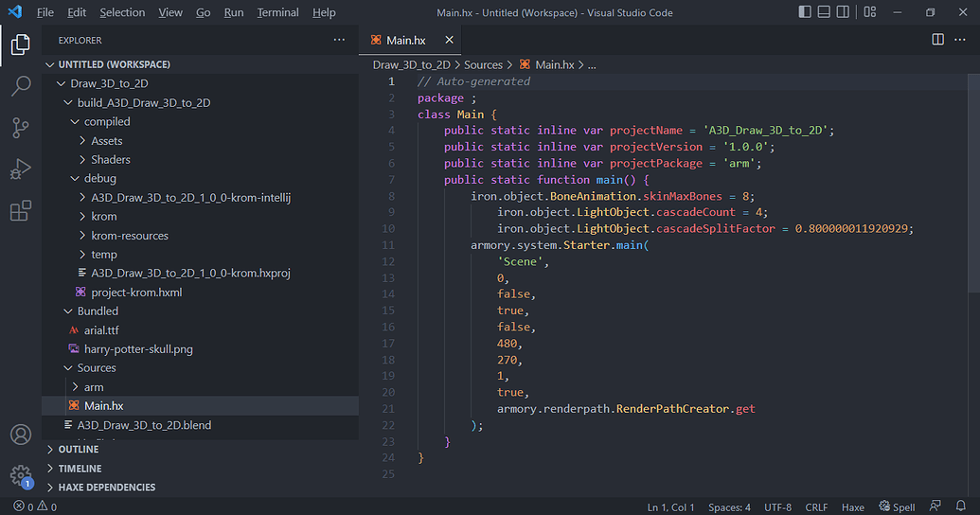This screenshot has height=515, width=980.
Task: Select Main.hx in the explorer tree
Action: [200, 405]
